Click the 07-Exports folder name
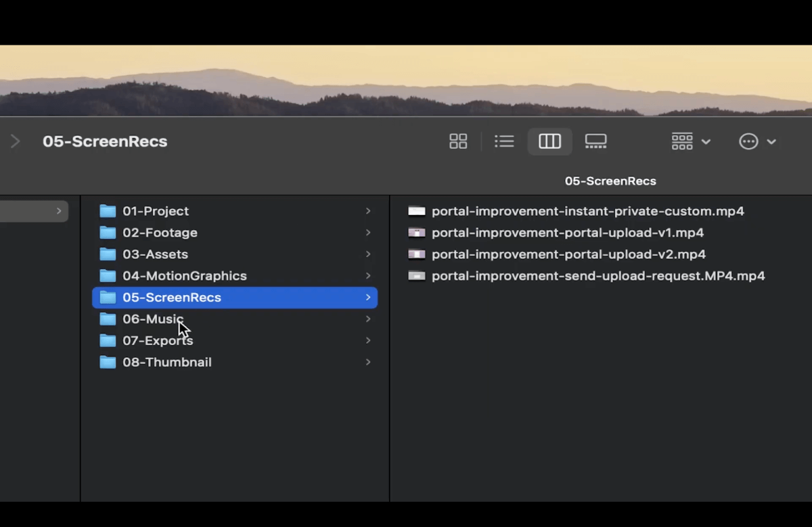812x527 pixels. coord(158,341)
